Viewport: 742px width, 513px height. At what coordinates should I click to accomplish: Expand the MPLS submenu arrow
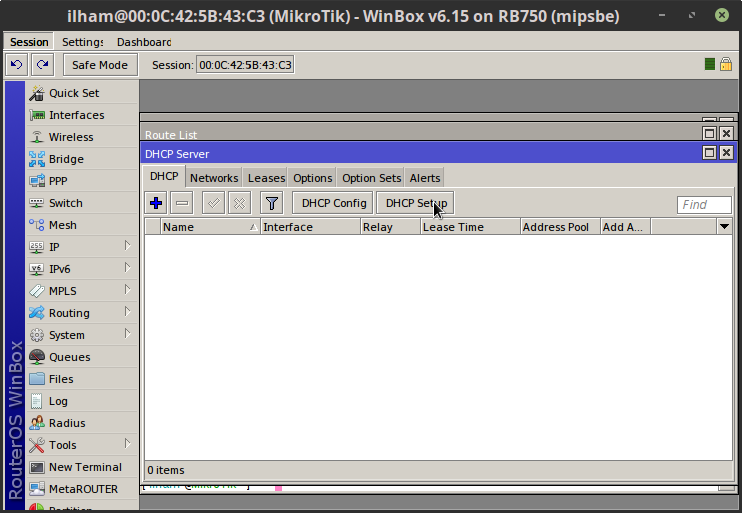coord(127,289)
